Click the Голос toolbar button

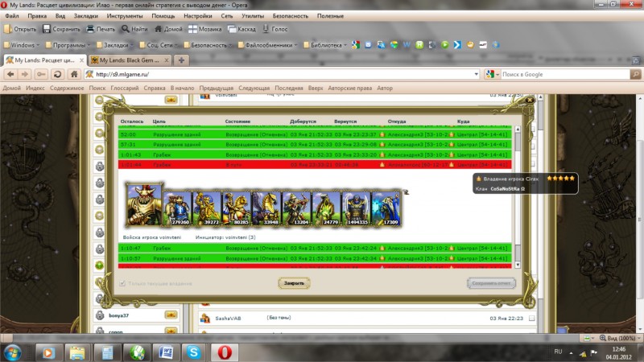coord(275,29)
